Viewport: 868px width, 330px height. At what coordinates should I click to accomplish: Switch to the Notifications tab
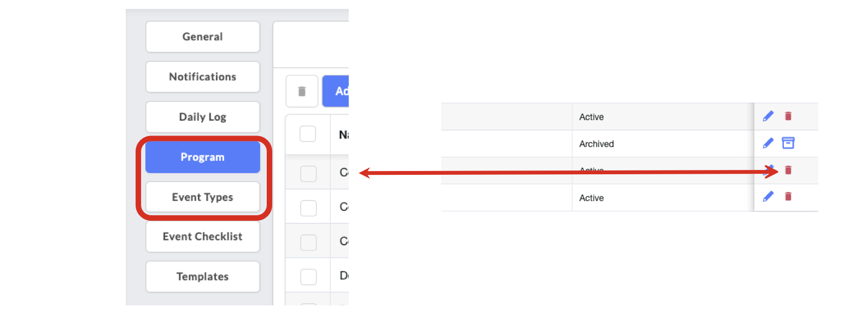tap(202, 77)
